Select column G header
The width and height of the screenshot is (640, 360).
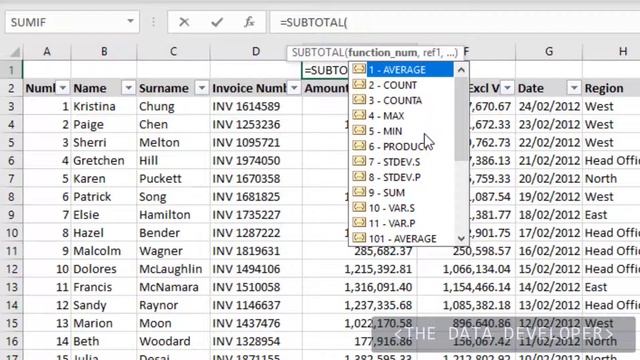549,51
